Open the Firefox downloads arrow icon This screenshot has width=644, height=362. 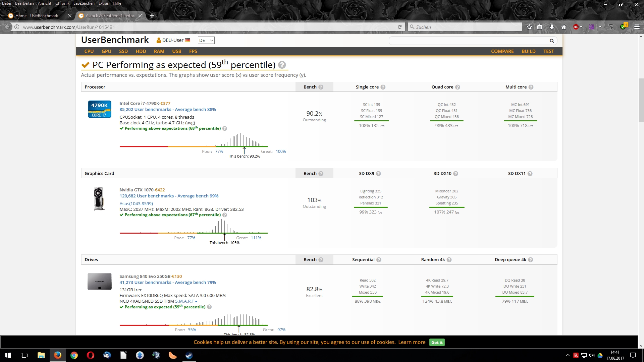click(x=552, y=27)
